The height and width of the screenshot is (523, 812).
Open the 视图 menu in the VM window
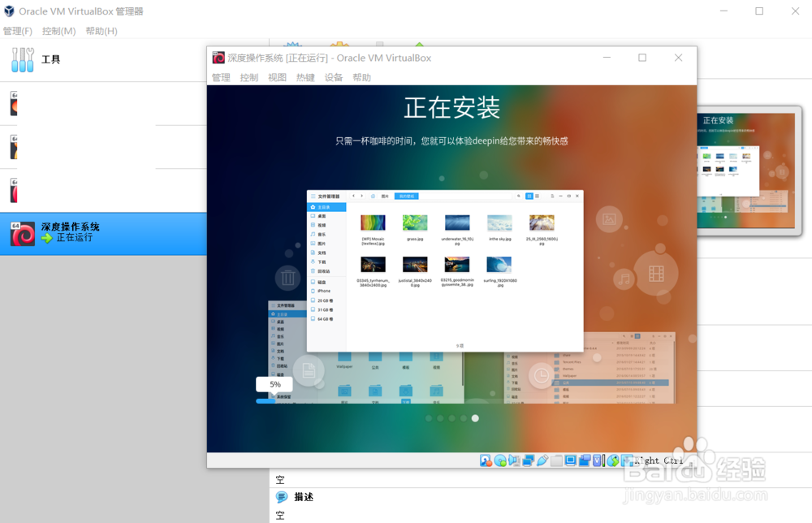(277, 78)
